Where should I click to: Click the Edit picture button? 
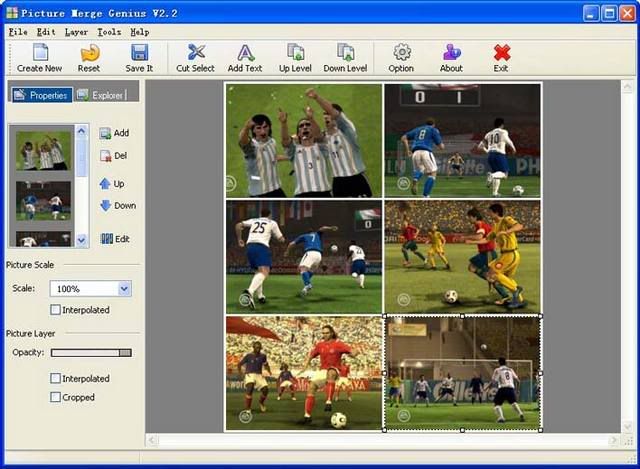pyautogui.click(x=115, y=239)
